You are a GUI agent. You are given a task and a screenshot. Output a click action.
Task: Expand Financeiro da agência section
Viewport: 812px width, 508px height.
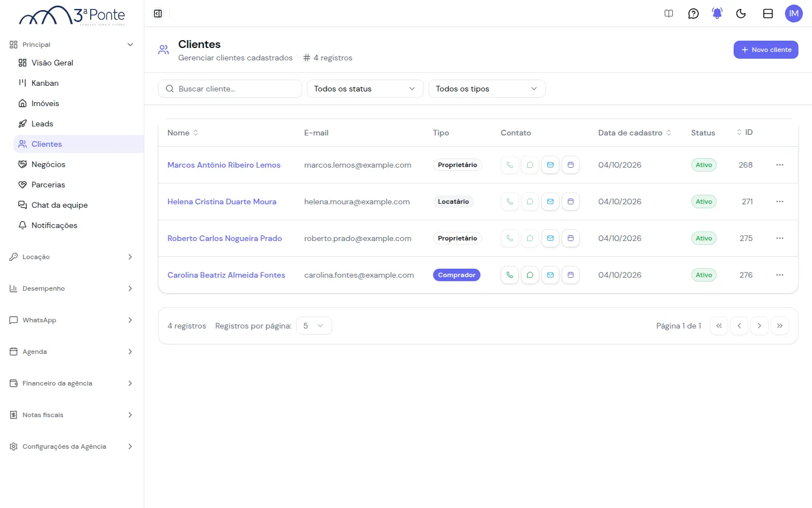(x=72, y=383)
